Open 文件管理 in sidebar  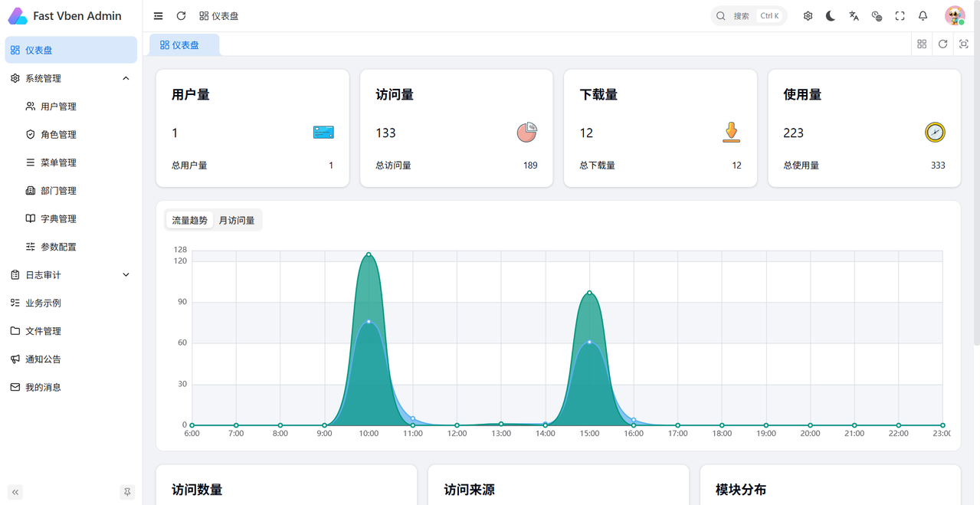click(71, 331)
